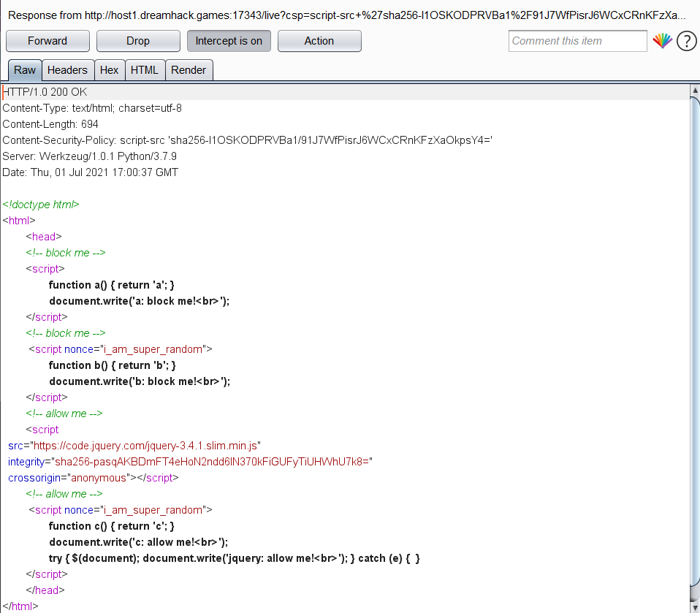Click the '<!doctype html>' line
The height and width of the screenshot is (613, 700).
[41, 205]
